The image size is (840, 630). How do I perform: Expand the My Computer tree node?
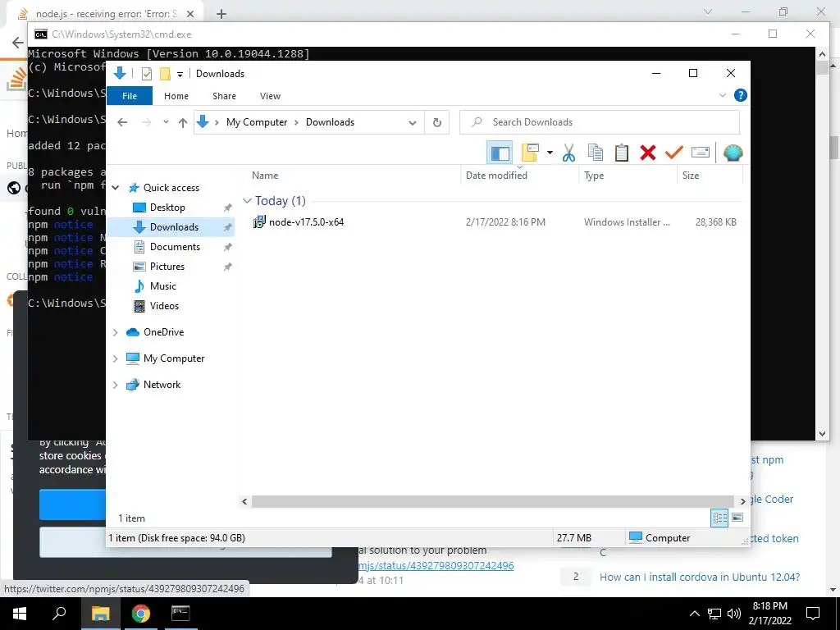pyautogui.click(x=115, y=358)
